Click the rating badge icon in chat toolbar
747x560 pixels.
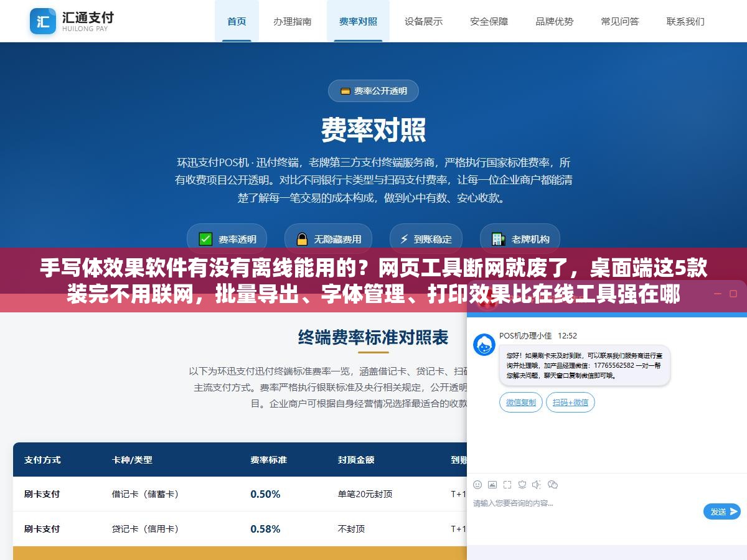click(x=522, y=484)
